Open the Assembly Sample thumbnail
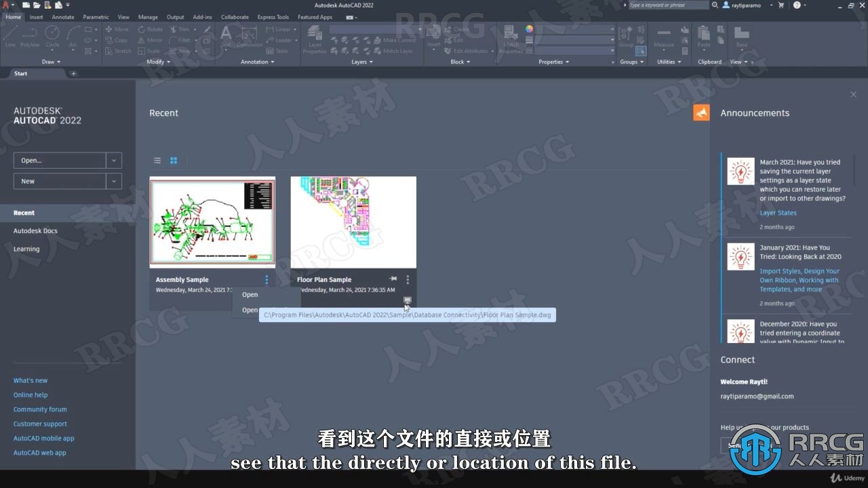 pos(212,222)
